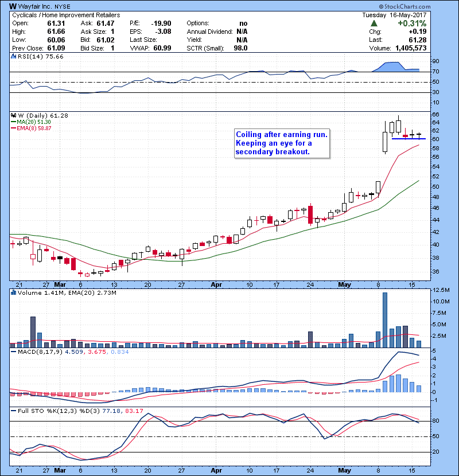Viewport: 459px width, 476px height.
Task: Click the VWAP value 60.99
Action: click(x=162, y=48)
